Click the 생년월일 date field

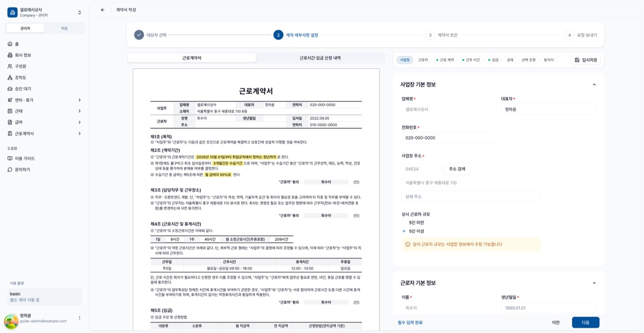548,308
